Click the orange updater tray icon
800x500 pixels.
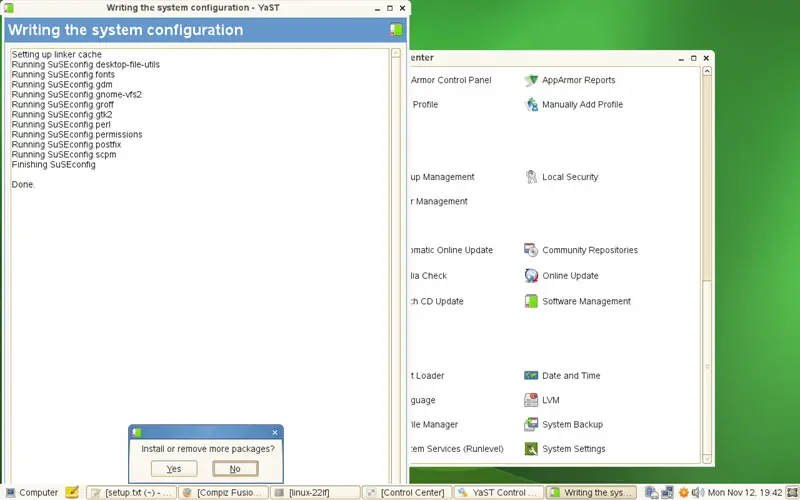[x=684, y=492]
